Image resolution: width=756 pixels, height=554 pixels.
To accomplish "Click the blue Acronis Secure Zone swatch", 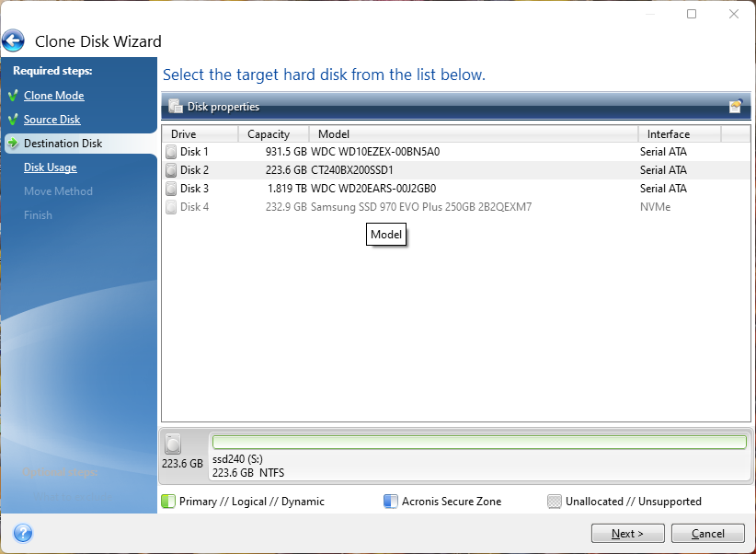I will click(391, 502).
